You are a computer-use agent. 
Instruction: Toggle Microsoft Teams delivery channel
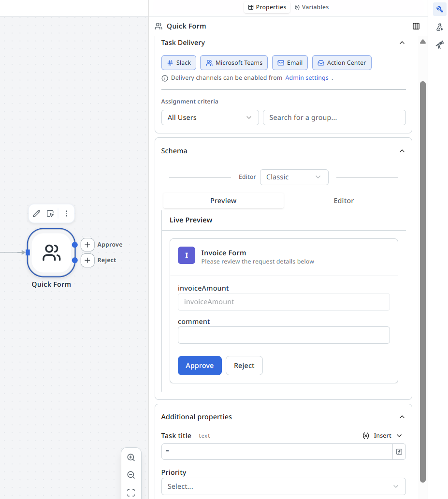click(234, 63)
